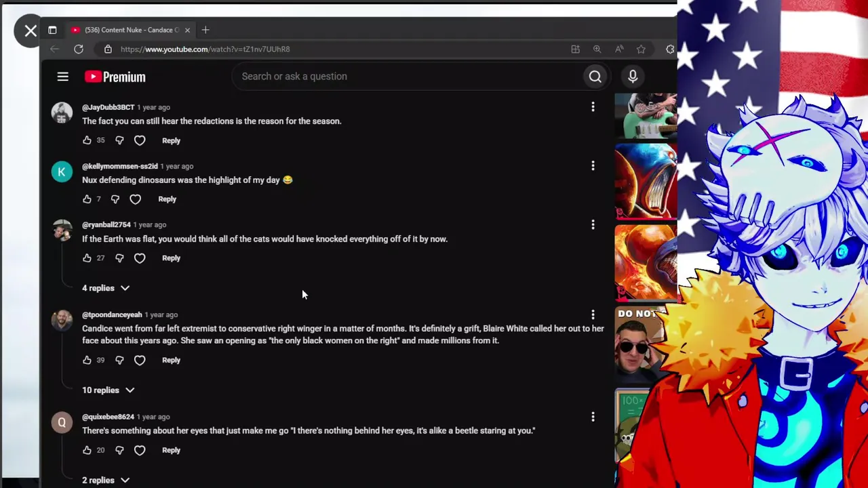The height and width of the screenshot is (488, 868).
Task: Dislike the comment by @ryanball2754
Action: click(x=119, y=258)
